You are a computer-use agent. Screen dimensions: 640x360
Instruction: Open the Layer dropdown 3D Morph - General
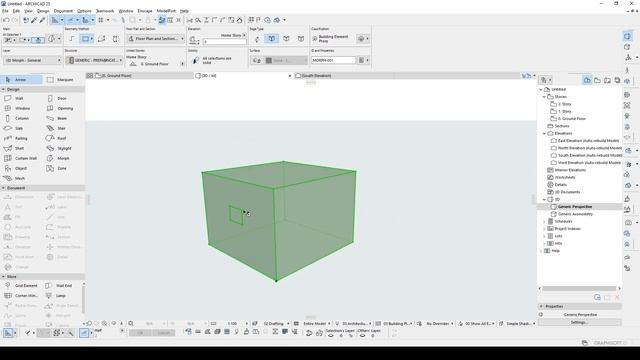click(x=32, y=60)
